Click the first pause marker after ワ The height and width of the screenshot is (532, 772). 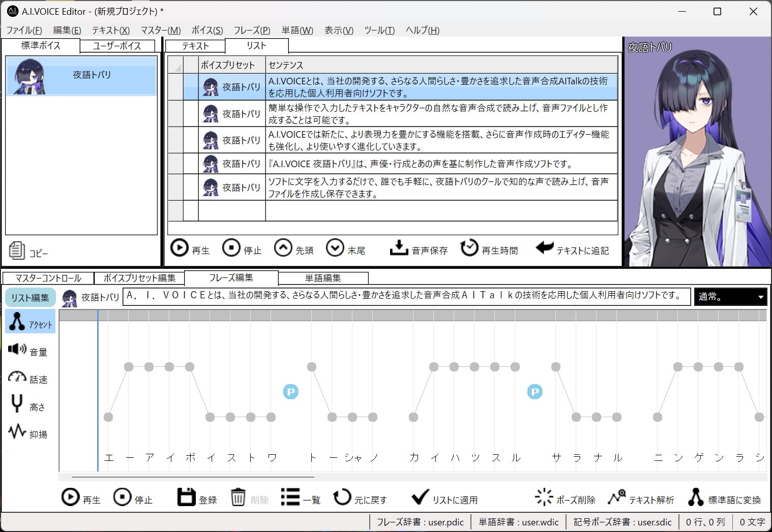tap(291, 392)
